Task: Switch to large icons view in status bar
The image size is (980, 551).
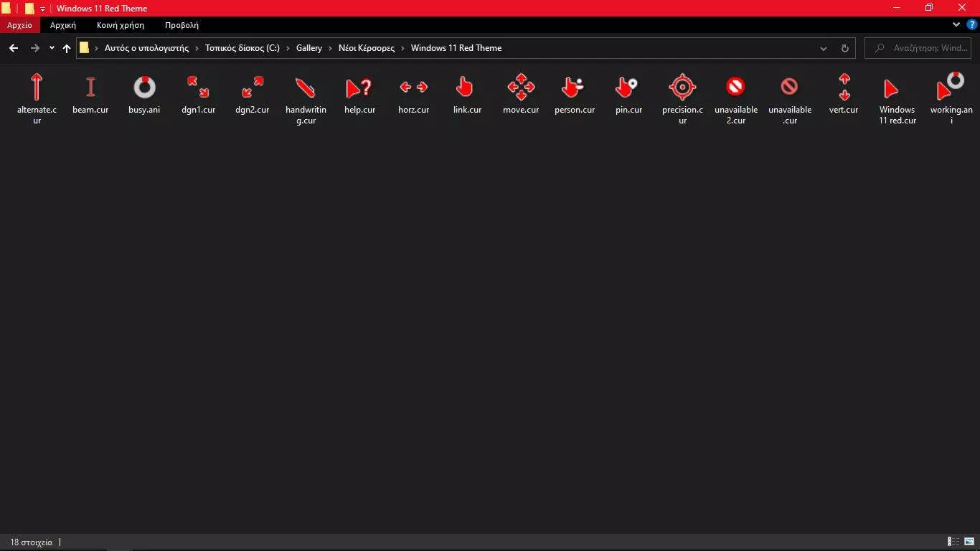Action: point(970,542)
